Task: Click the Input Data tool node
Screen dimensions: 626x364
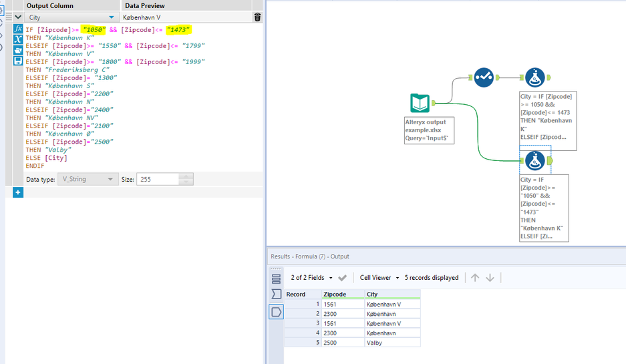Action: click(x=420, y=104)
